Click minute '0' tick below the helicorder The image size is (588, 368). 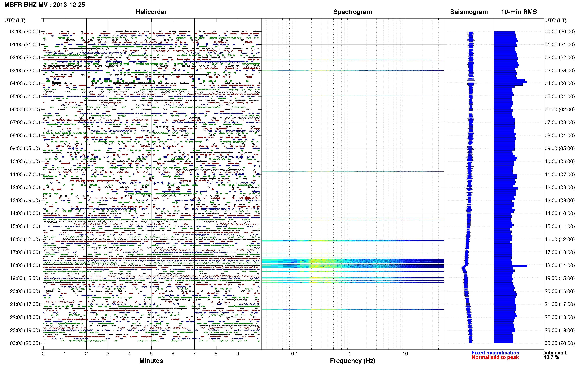tap(43, 354)
